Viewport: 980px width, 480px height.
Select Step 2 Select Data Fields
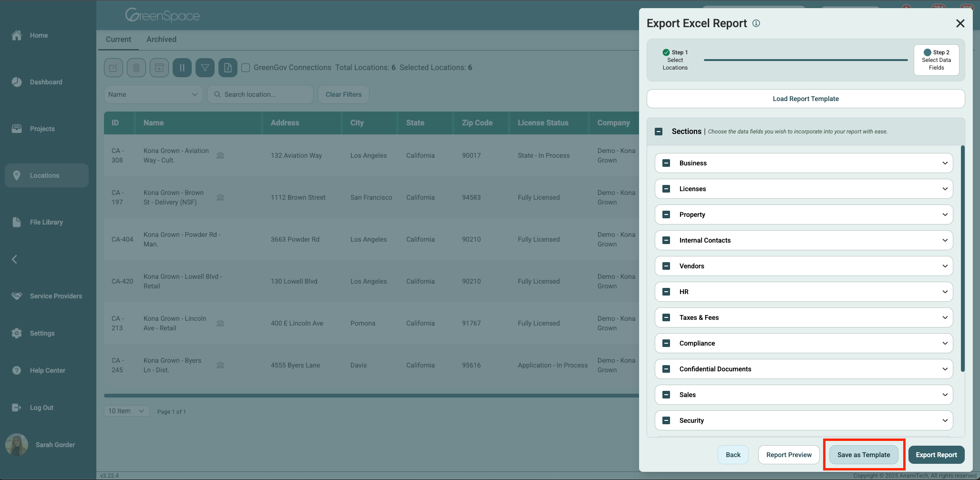(936, 60)
